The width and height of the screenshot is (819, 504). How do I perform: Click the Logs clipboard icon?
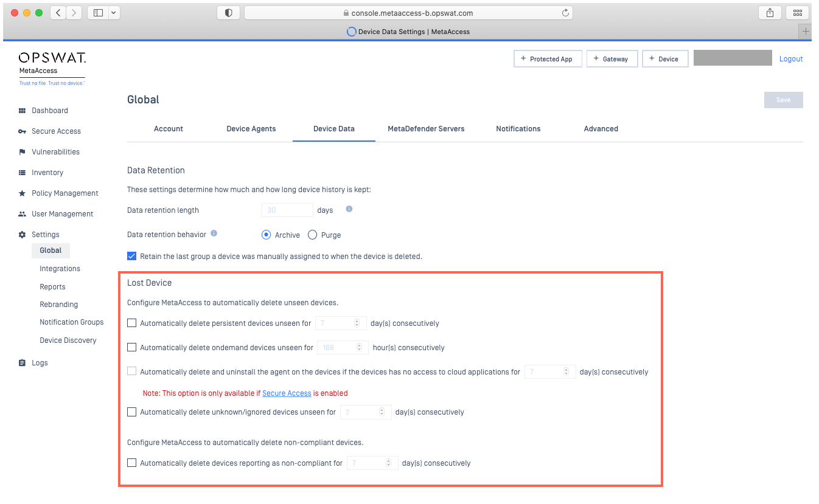click(x=22, y=363)
